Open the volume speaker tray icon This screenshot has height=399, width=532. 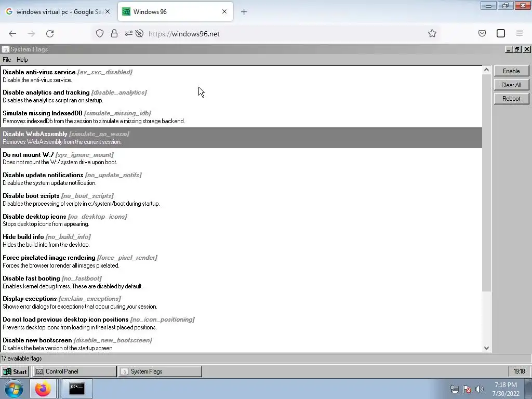(x=480, y=389)
